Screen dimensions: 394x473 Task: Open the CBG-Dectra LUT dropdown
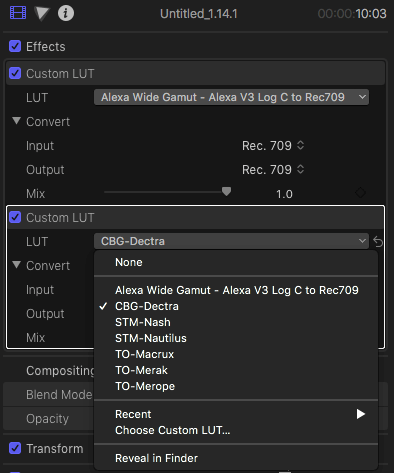coord(231,241)
